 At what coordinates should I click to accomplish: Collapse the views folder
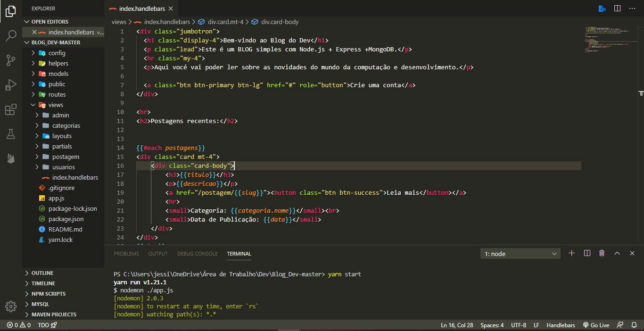(55, 105)
